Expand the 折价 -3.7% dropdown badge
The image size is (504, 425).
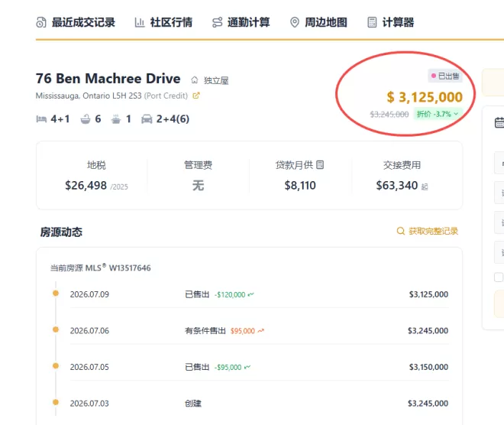[x=438, y=114]
